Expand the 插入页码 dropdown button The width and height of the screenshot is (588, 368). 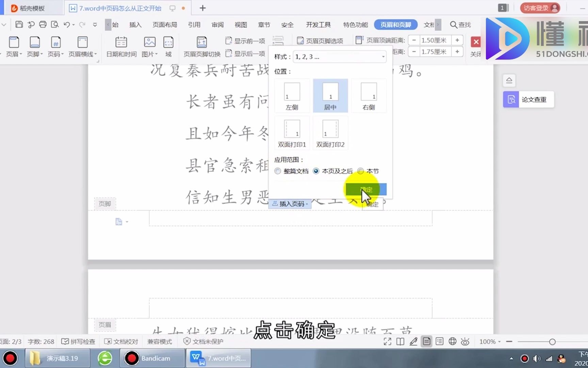click(290, 204)
